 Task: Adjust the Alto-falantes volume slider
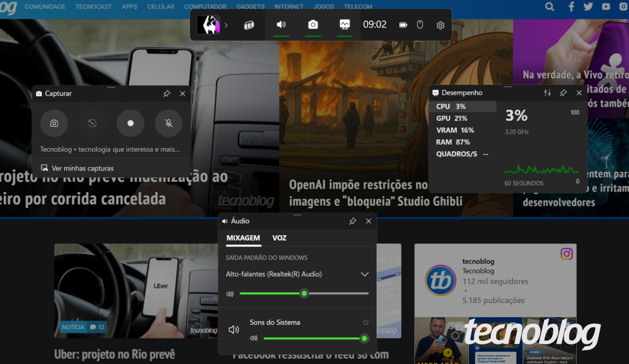click(304, 293)
